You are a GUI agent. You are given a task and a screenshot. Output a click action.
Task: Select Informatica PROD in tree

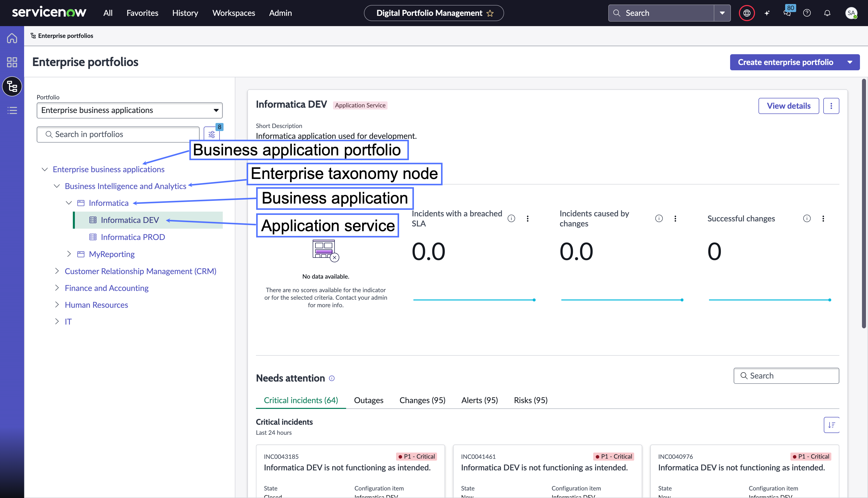coord(133,237)
